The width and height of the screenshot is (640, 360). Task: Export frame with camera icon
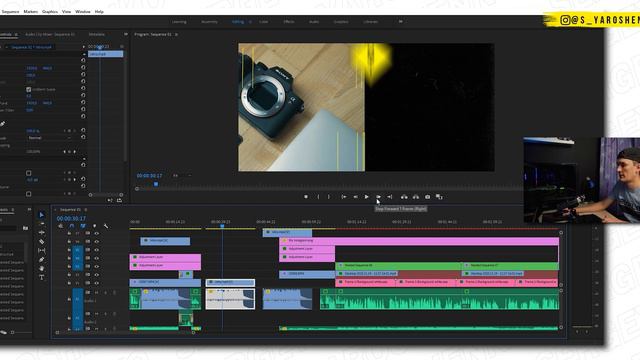pyautogui.click(x=427, y=197)
